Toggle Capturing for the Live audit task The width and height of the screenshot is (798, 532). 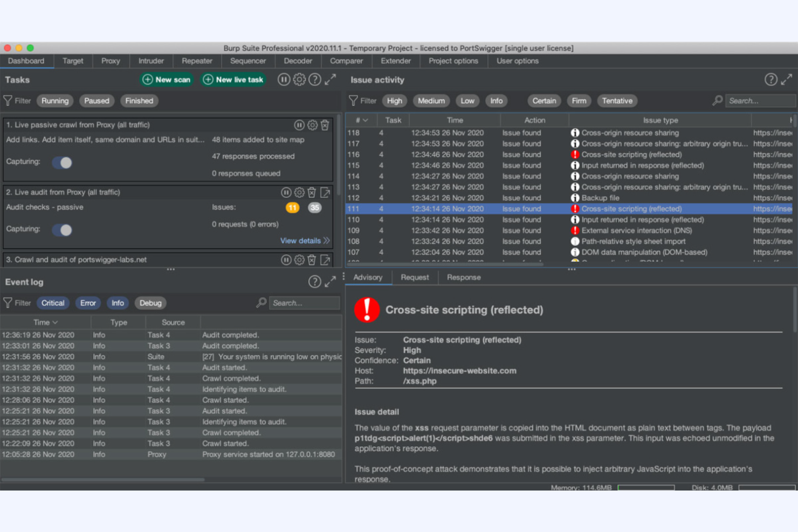(62, 230)
